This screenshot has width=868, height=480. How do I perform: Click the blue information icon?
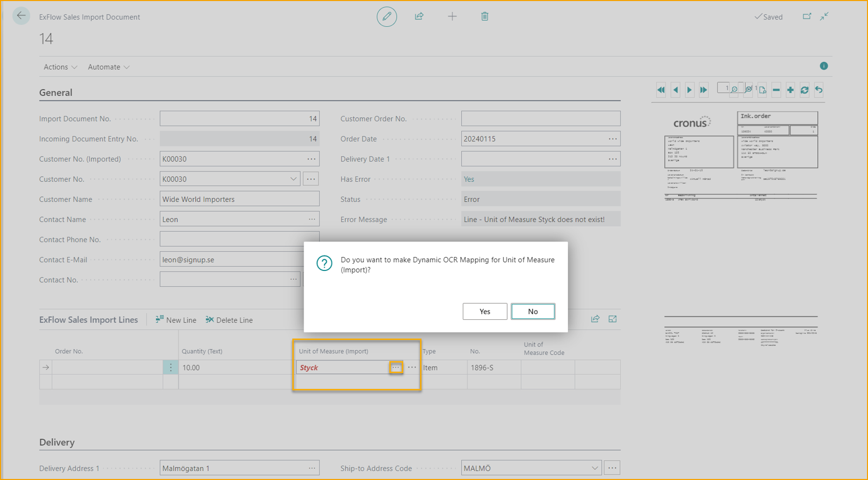(x=824, y=66)
